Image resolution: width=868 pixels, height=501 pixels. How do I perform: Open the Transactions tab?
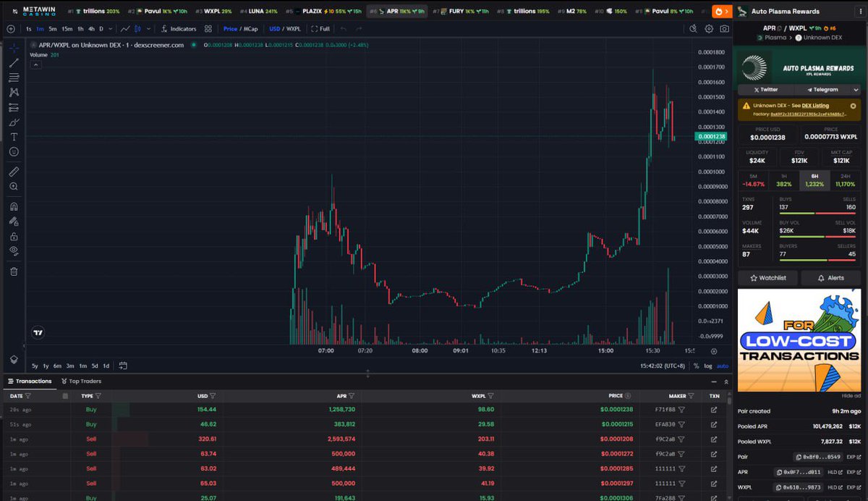(30, 381)
